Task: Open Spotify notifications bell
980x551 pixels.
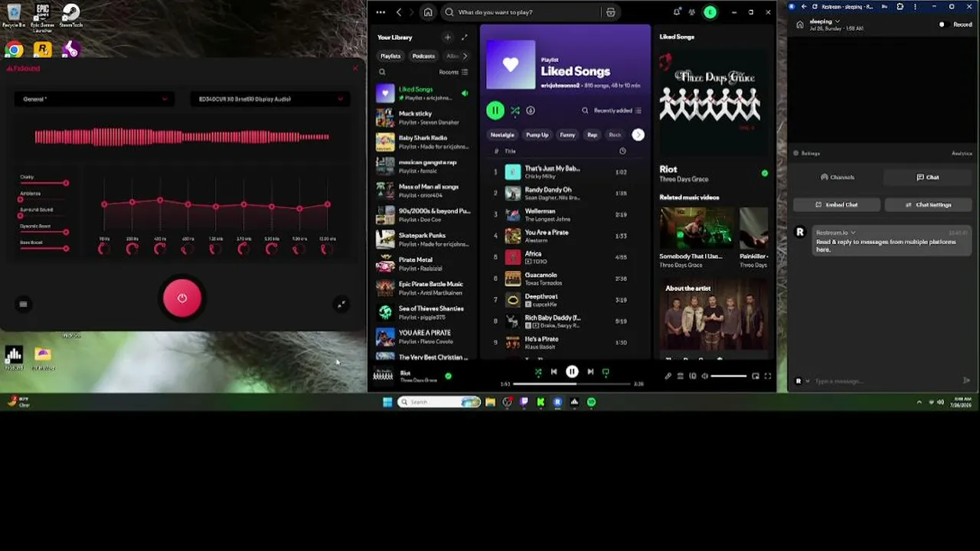Action: (677, 12)
